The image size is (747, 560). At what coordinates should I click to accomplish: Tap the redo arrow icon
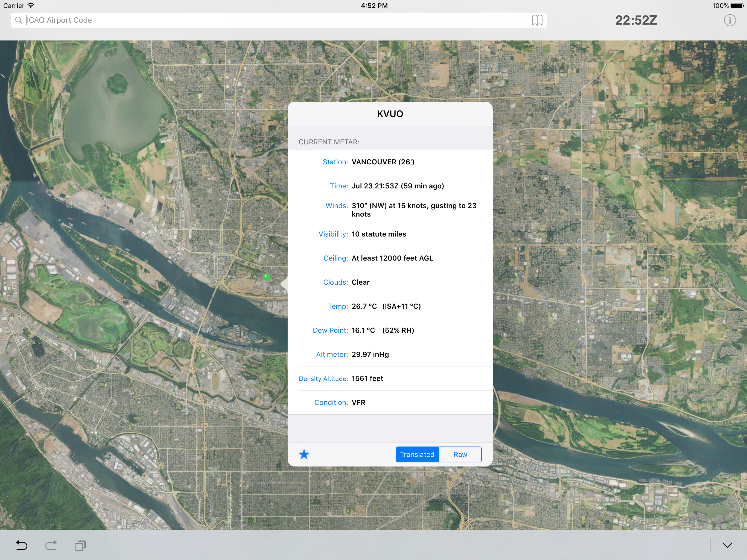(x=51, y=545)
